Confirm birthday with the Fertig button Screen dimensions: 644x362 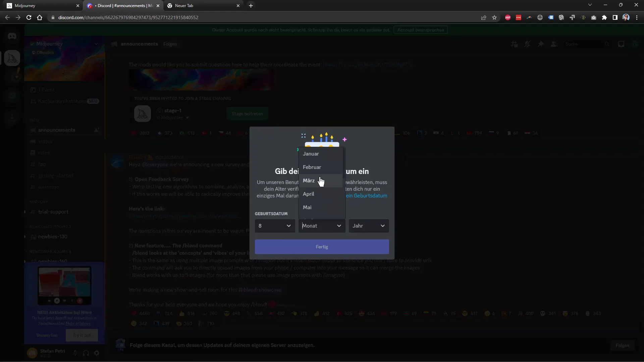pos(322,247)
